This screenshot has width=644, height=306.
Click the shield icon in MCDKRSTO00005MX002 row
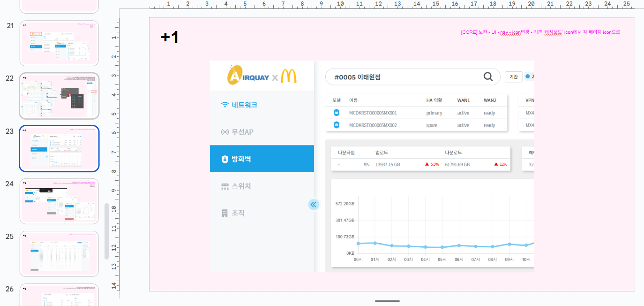336,125
